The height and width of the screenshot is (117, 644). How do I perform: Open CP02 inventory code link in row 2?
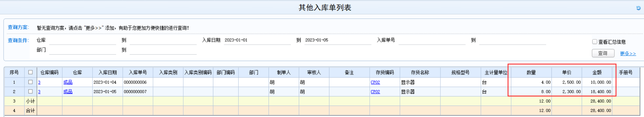[x=375, y=92]
